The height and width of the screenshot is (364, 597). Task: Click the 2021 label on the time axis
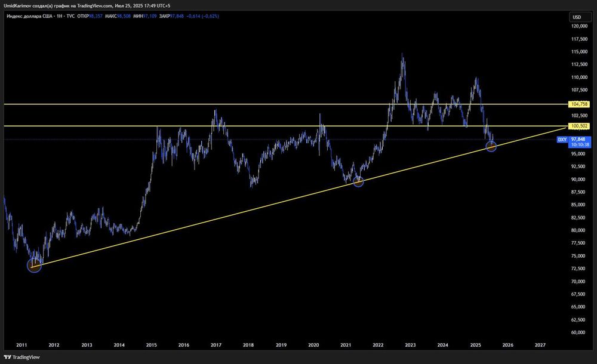pos(346,345)
